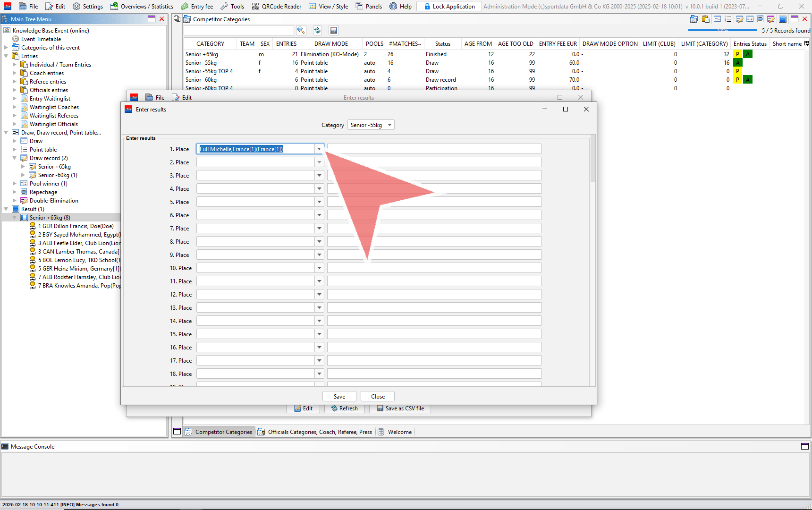Viewport: 812px width, 510px height.
Task: Click the search magnifier icon beside filter field
Action: point(301,30)
